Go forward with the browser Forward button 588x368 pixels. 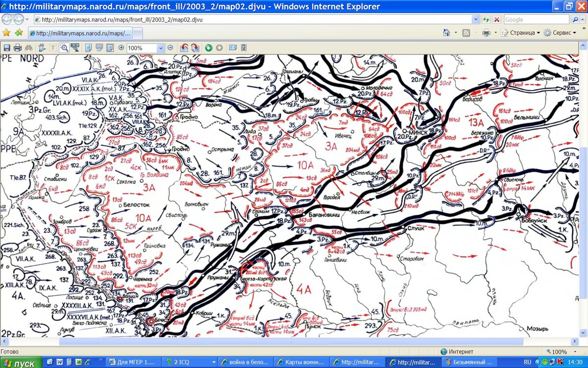point(18,20)
